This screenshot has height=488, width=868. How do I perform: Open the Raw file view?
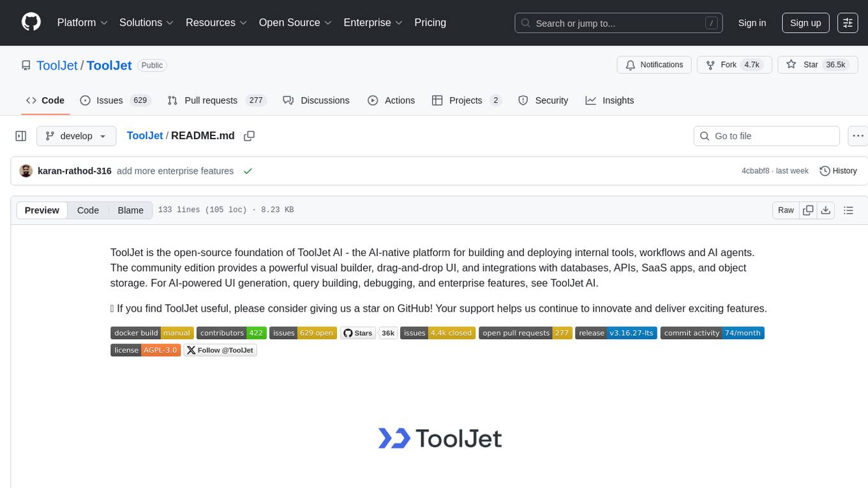click(786, 210)
